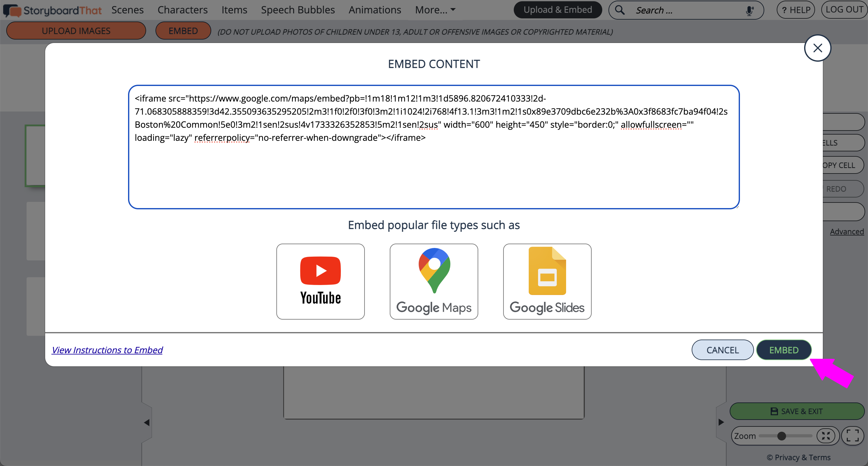Image resolution: width=868 pixels, height=466 pixels.
Task: Click the Redo button behind dialog
Action: (x=843, y=189)
